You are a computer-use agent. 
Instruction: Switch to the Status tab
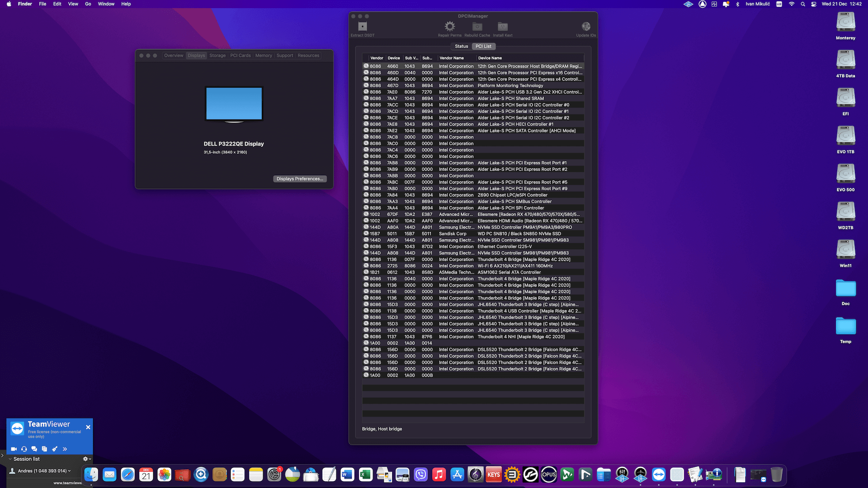461,47
